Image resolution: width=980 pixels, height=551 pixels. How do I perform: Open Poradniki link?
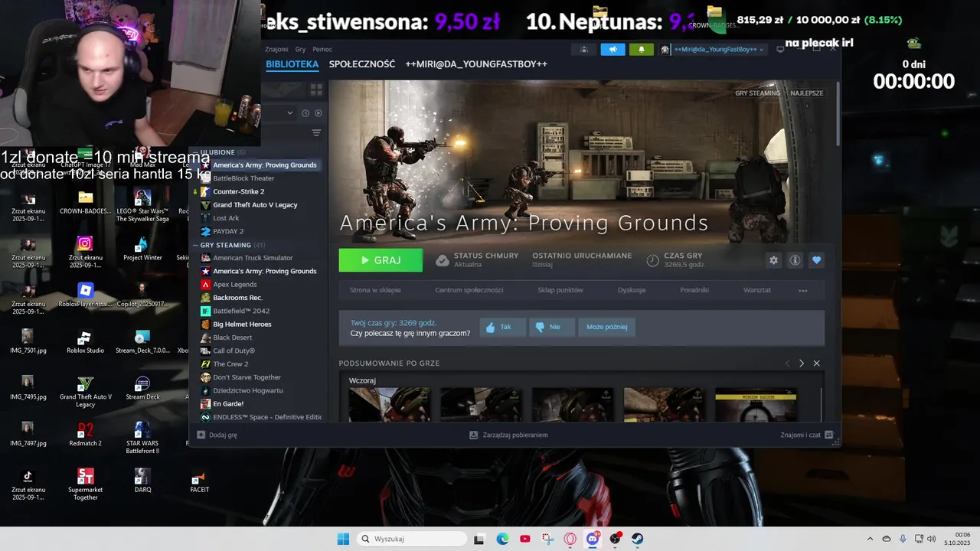tap(694, 290)
